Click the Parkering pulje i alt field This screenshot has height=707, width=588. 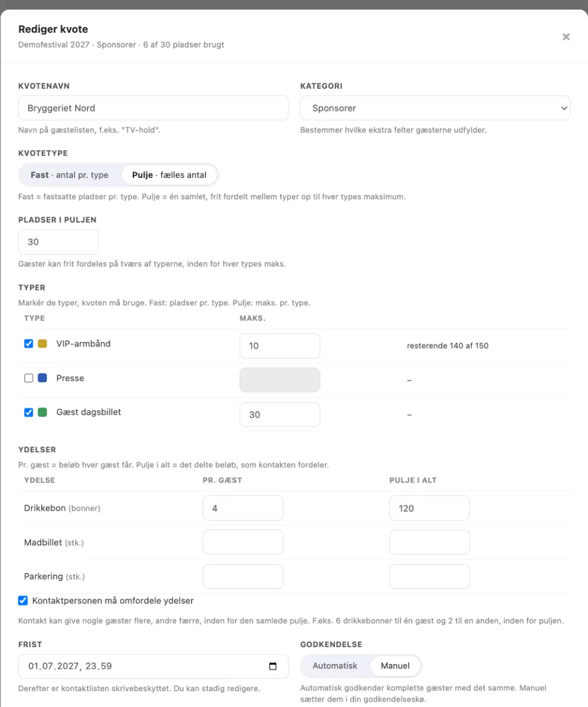coord(429,577)
